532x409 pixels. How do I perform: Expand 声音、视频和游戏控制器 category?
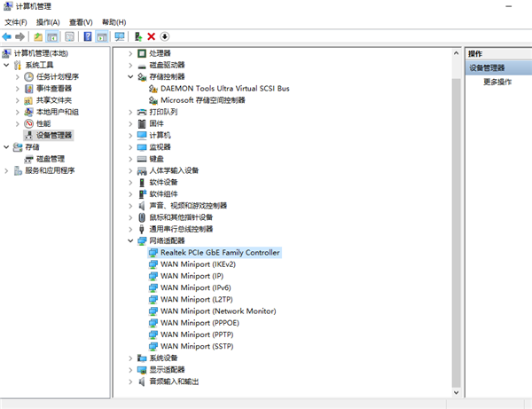pyautogui.click(x=131, y=205)
